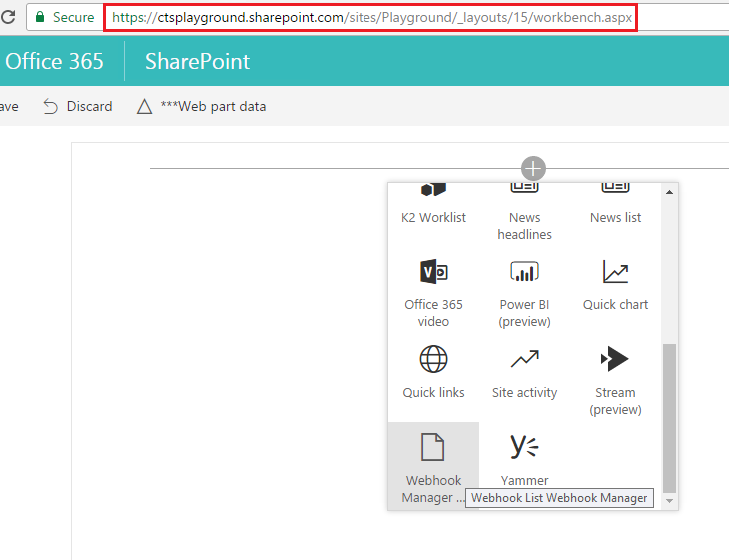Discard the workbench changes
The height and width of the screenshot is (560, 729).
coord(78,107)
